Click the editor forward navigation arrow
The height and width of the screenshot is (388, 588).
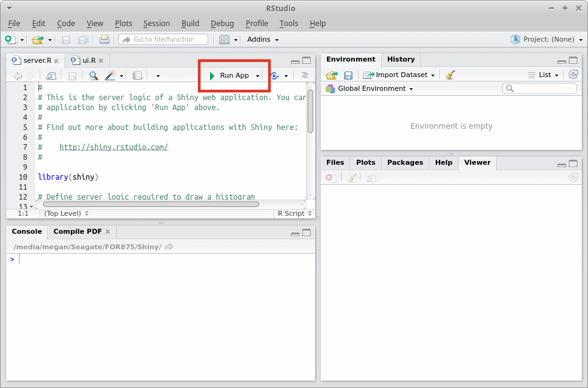(30, 76)
